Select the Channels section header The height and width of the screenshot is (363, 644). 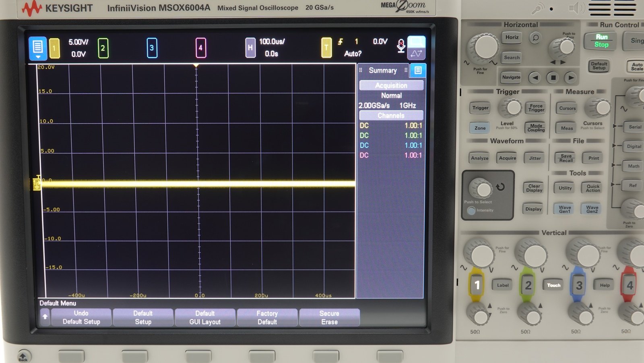(x=391, y=116)
